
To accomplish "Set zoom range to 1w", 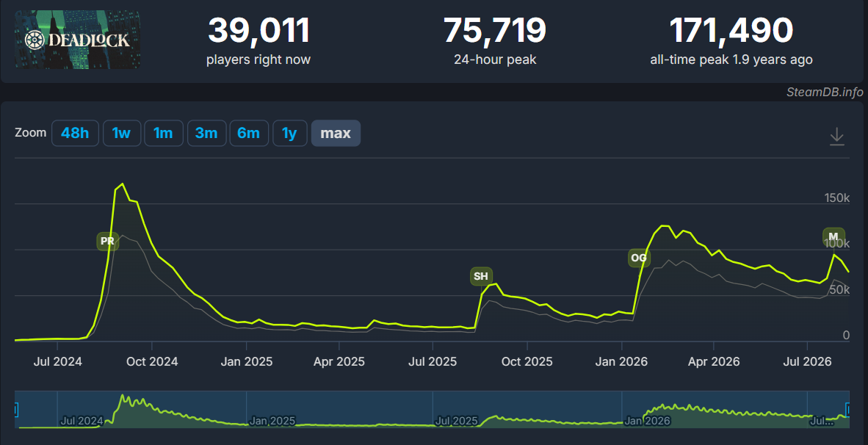I will [121, 134].
